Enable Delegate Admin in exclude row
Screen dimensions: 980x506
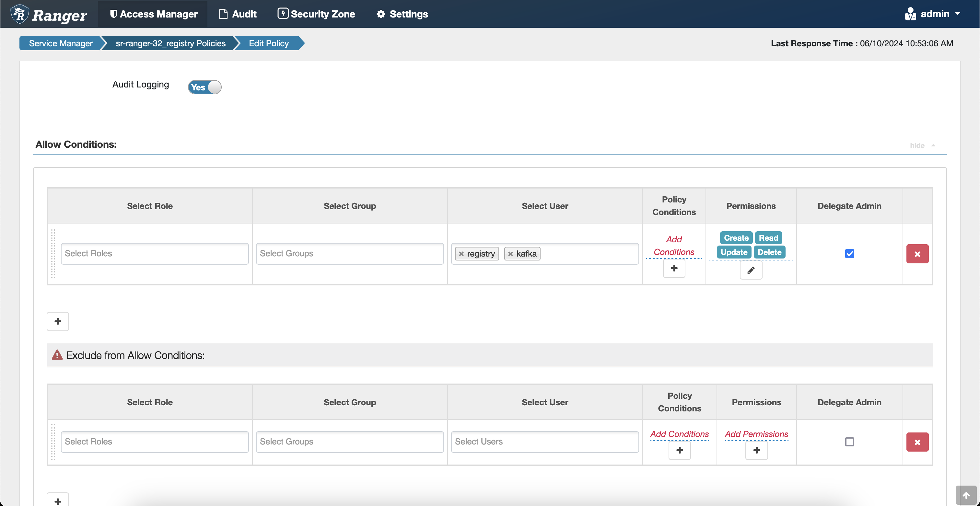pos(849,442)
